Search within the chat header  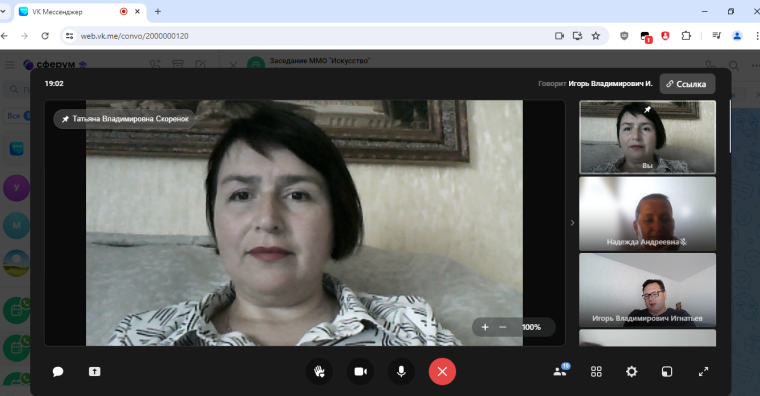tap(734, 64)
